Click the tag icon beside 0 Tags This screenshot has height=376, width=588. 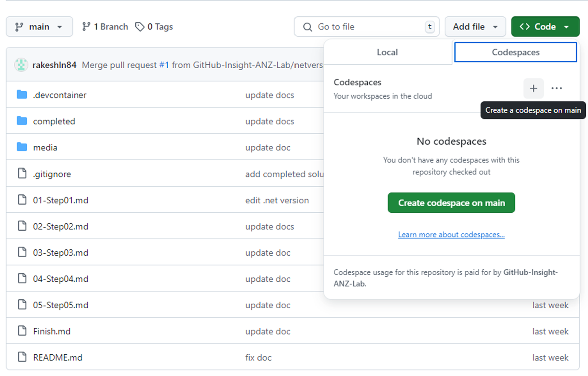(140, 27)
